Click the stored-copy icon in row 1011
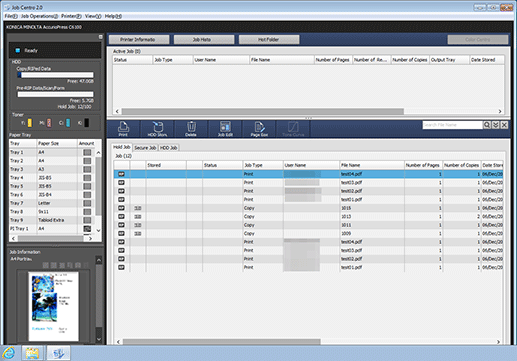This screenshot has width=517, height=361. pos(138,225)
